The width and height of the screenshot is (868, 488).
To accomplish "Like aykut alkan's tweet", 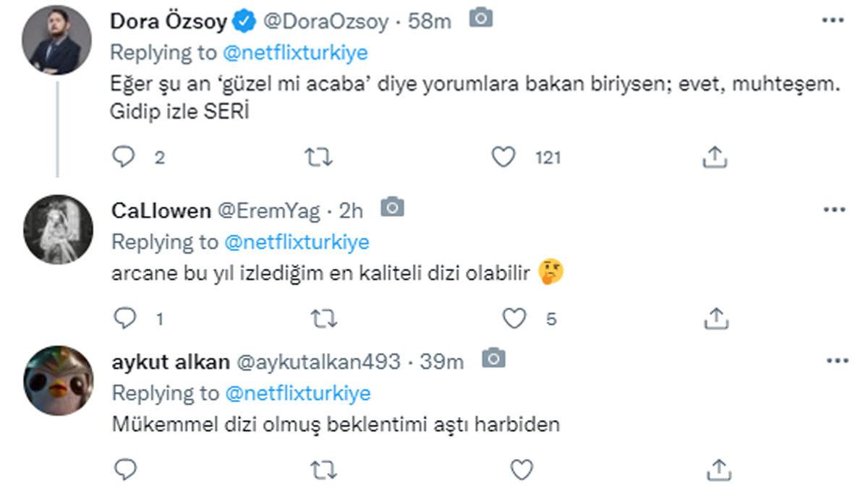I will point(521,469).
